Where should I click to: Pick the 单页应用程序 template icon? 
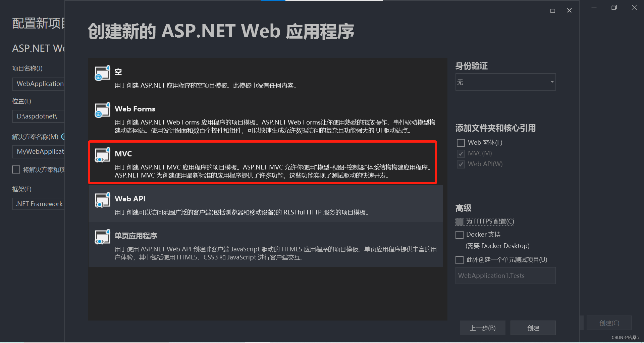[x=102, y=237]
